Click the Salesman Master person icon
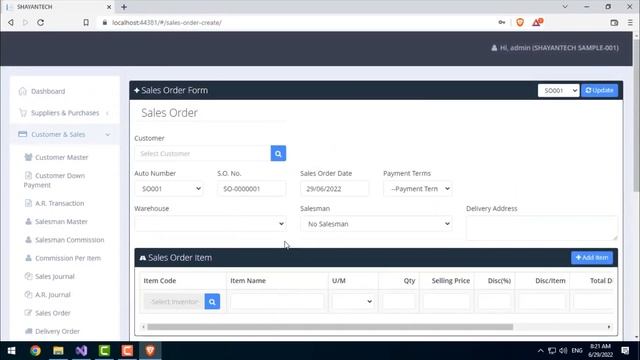This screenshot has height=360, width=640. [x=28, y=221]
